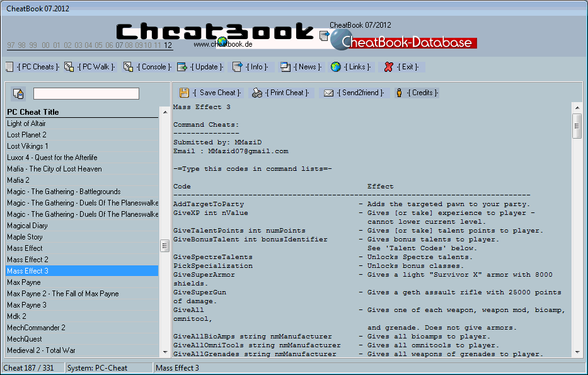Select Lost Vikings 1 in the list
This screenshot has height=375, width=588.
[82, 146]
